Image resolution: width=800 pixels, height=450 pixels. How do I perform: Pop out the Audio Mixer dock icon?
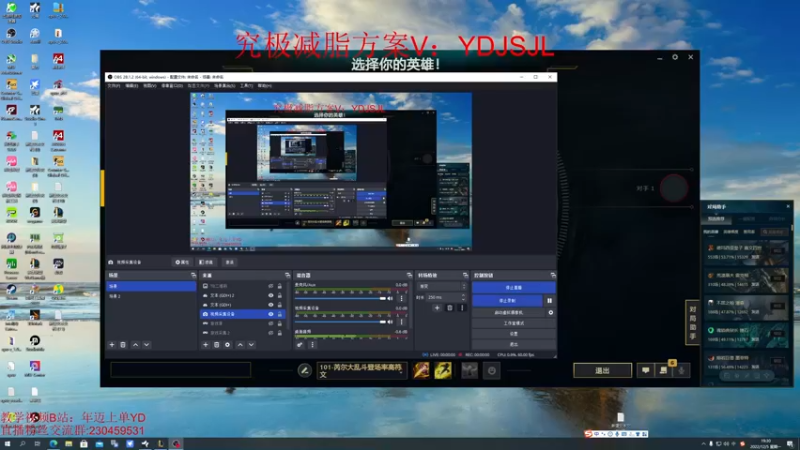[409, 275]
